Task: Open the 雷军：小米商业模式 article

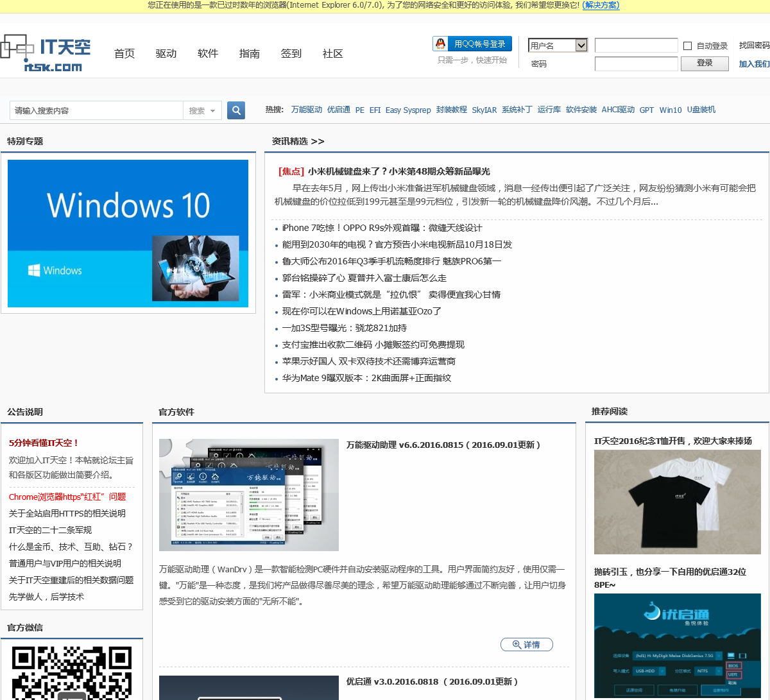Action: pos(391,295)
